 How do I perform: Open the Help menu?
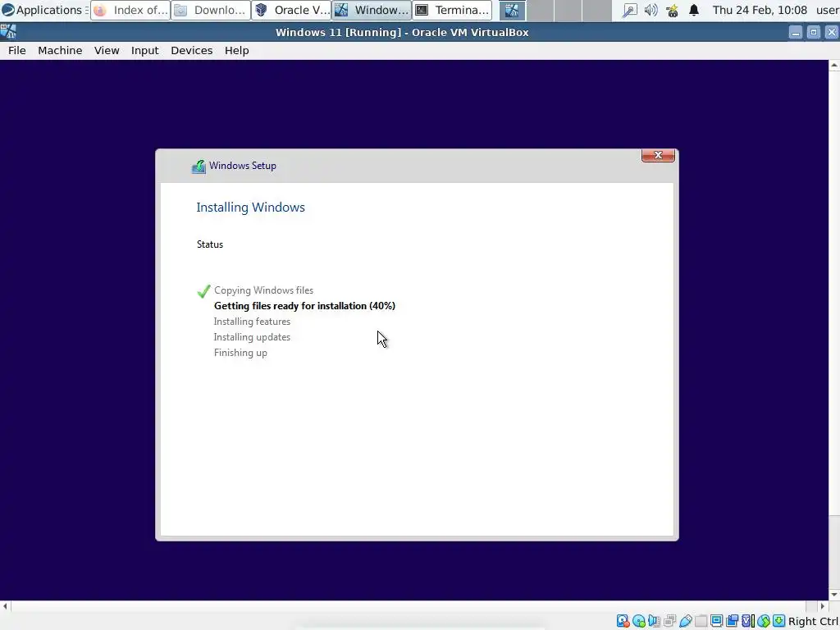click(236, 50)
